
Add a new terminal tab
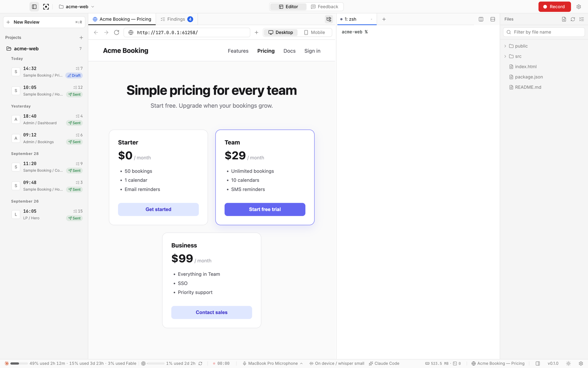coord(384,19)
